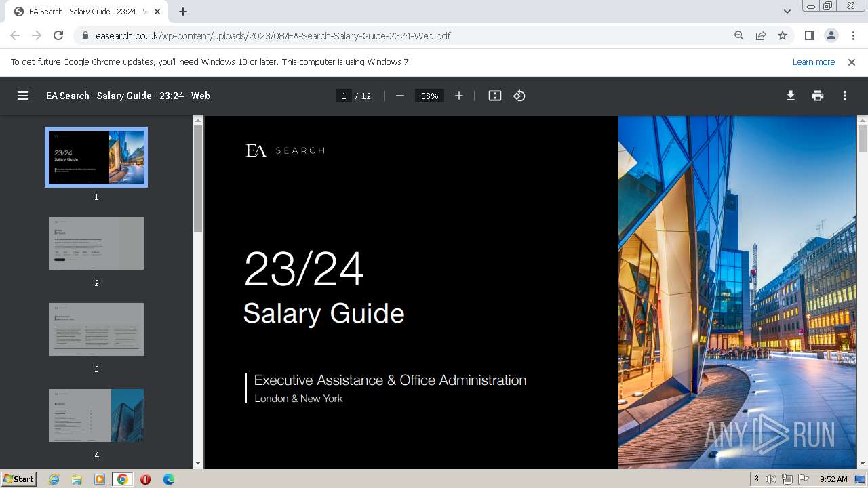Open Microsoft Edge from the taskbar
This screenshot has width=868, height=488.
coord(168,479)
